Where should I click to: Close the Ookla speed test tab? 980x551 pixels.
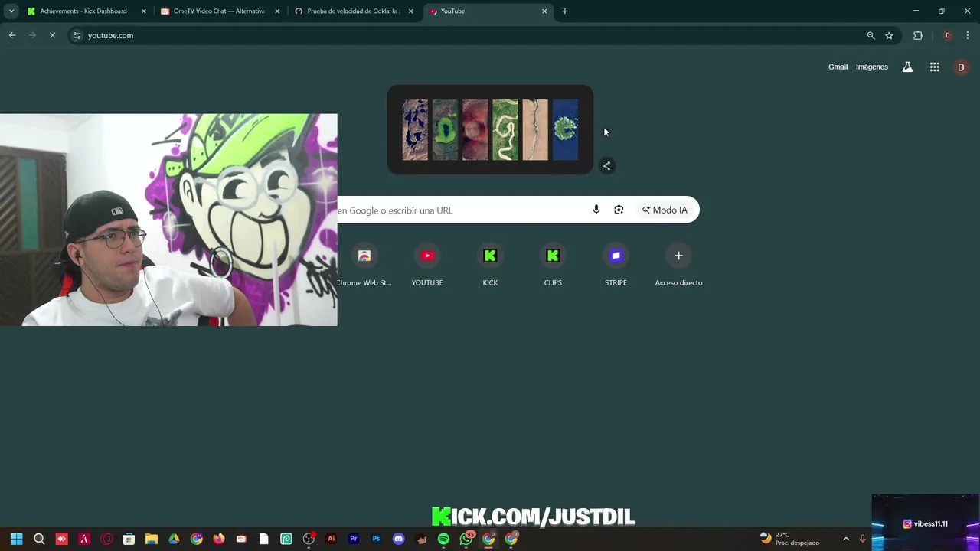pos(411,11)
